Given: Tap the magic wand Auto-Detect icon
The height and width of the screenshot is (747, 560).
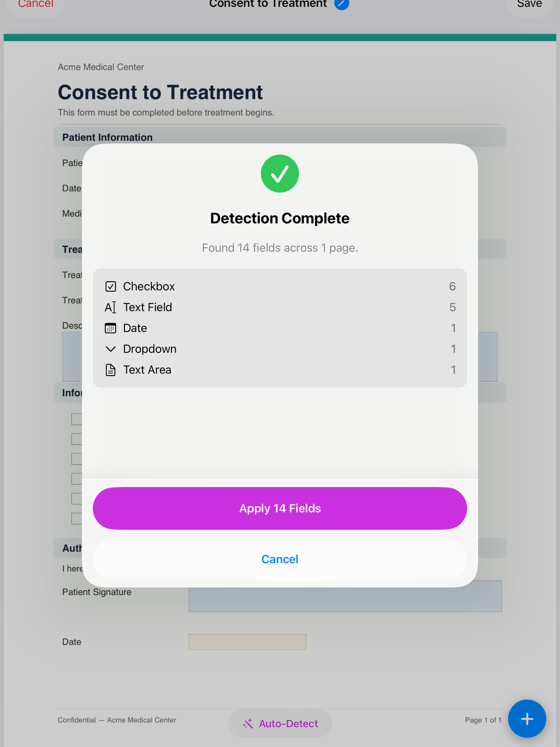Looking at the screenshot, I should click(x=248, y=723).
